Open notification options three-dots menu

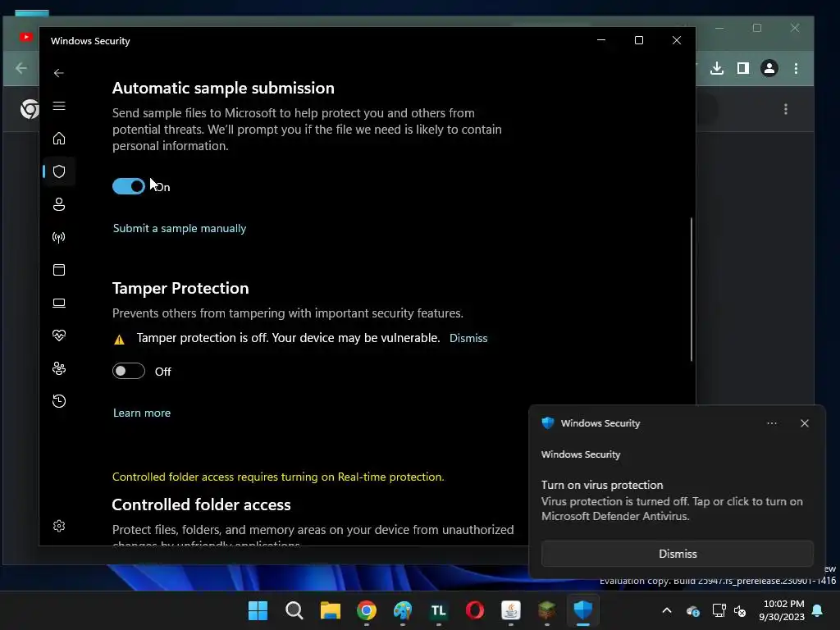[x=771, y=423]
